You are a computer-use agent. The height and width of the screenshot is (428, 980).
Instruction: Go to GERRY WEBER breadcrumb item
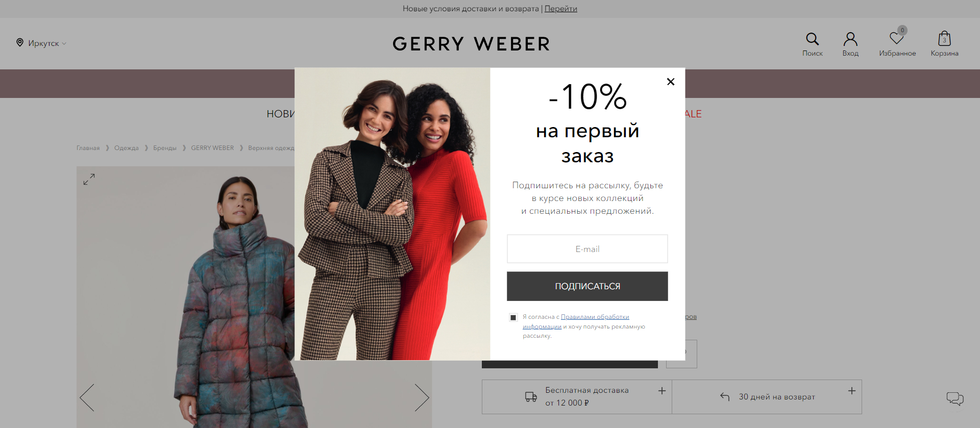pyautogui.click(x=212, y=148)
